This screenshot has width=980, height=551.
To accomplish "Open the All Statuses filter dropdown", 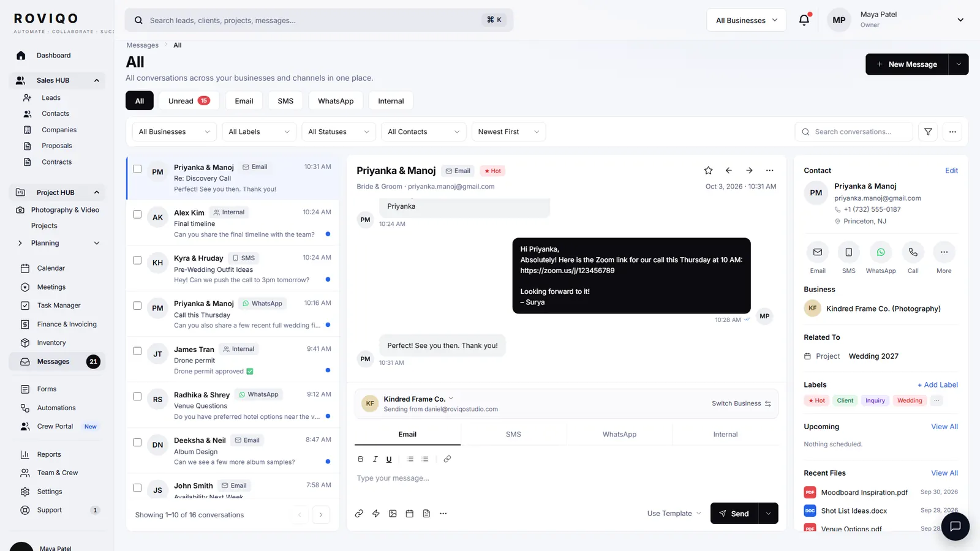I will pos(339,132).
